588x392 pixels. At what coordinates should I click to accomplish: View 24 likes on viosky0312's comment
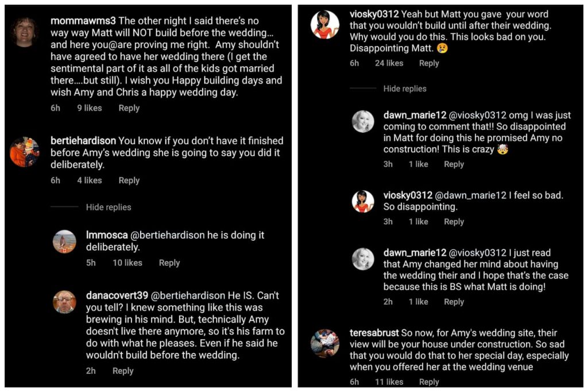tap(389, 63)
